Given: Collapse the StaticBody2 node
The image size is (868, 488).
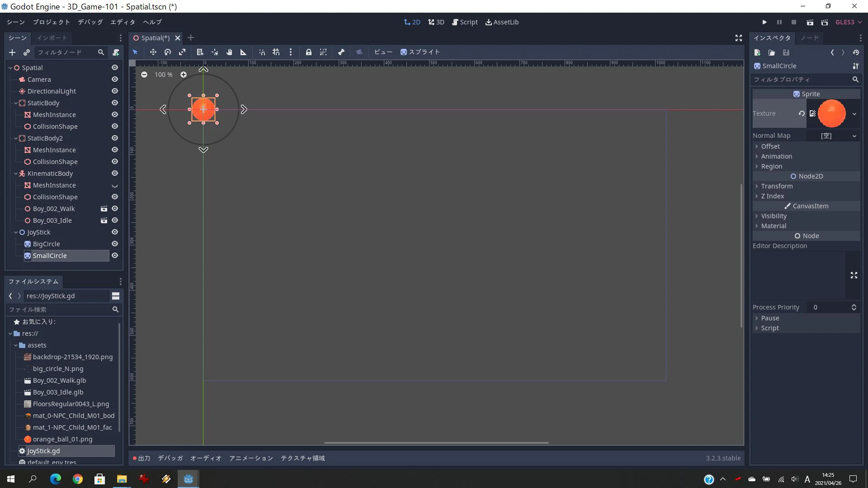Looking at the screenshot, I should pos(16,138).
